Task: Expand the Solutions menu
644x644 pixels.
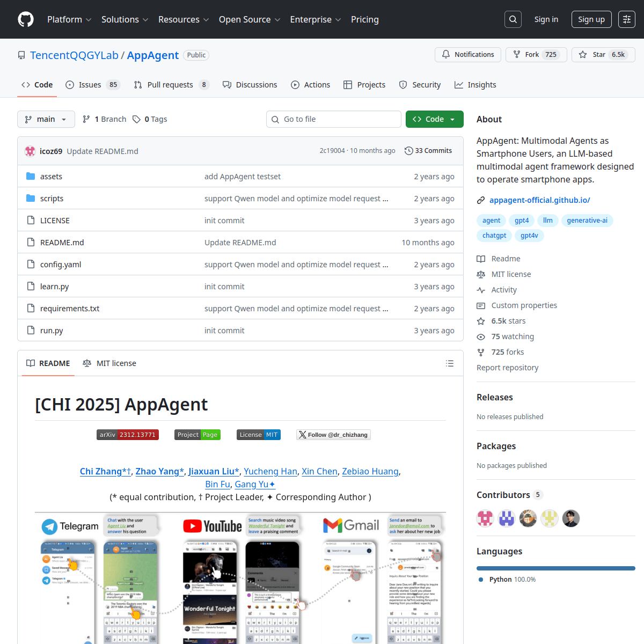Action: (125, 19)
